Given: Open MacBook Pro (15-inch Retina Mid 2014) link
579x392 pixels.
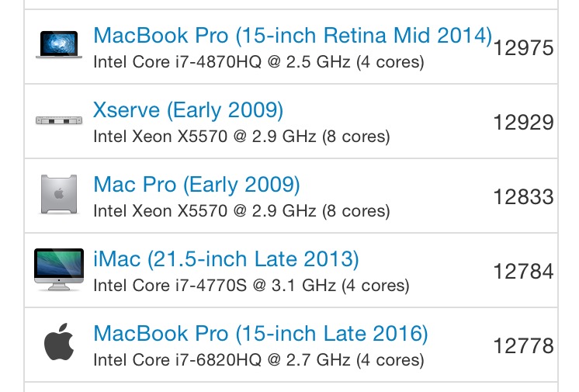Looking at the screenshot, I should coord(293,36).
